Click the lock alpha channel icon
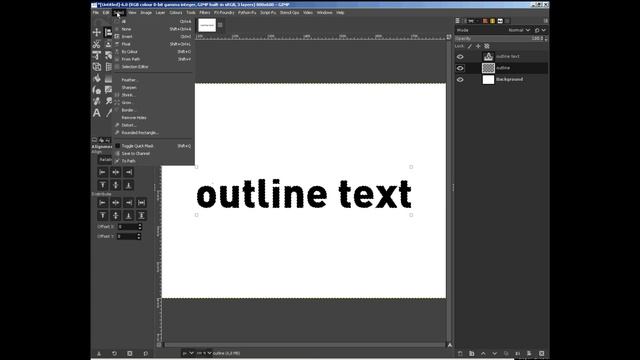This screenshot has width=640, height=360. (487, 46)
